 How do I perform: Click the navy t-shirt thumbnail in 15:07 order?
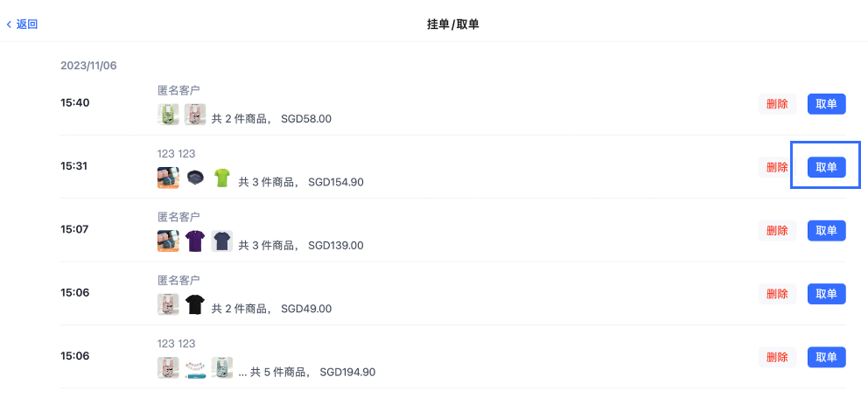point(222,241)
